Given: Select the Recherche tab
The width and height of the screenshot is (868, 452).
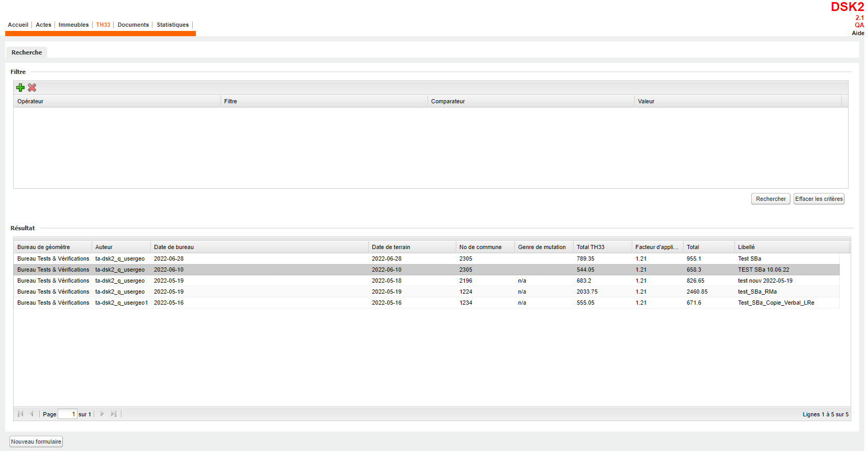Looking at the screenshot, I should coord(27,52).
